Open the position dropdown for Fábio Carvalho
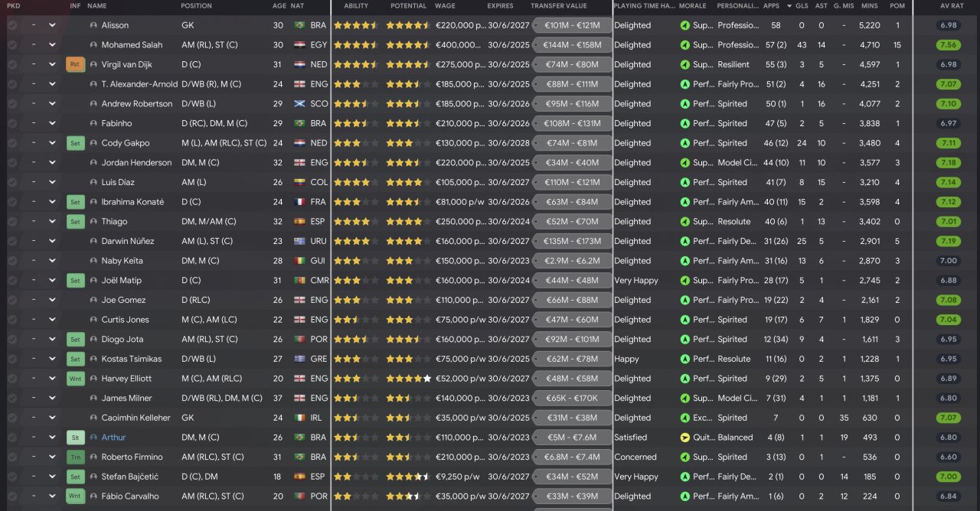The width and height of the screenshot is (980, 511). [52, 496]
